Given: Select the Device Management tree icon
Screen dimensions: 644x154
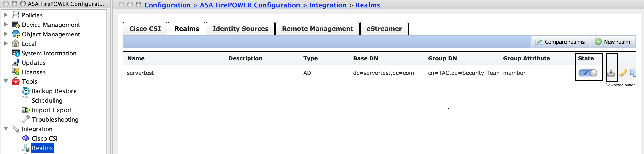Looking at the screenshot, I should pyautogui.click(x=16, y=25).
